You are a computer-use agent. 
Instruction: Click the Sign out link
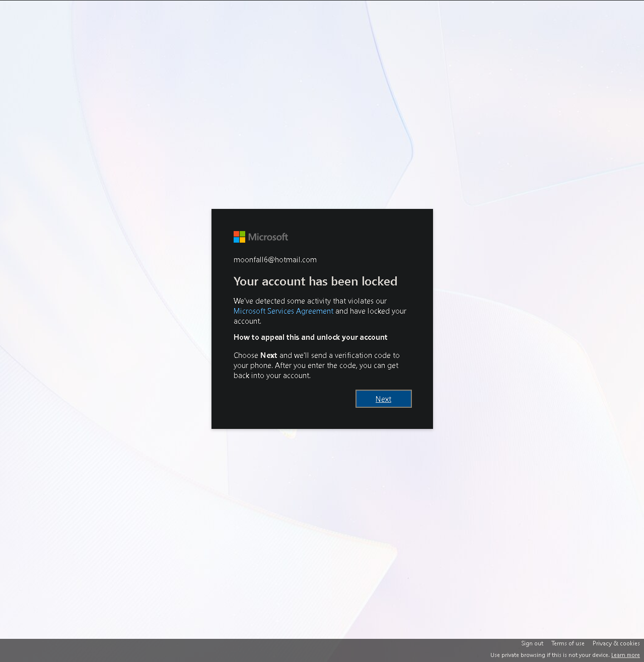[x=532, y=643]
